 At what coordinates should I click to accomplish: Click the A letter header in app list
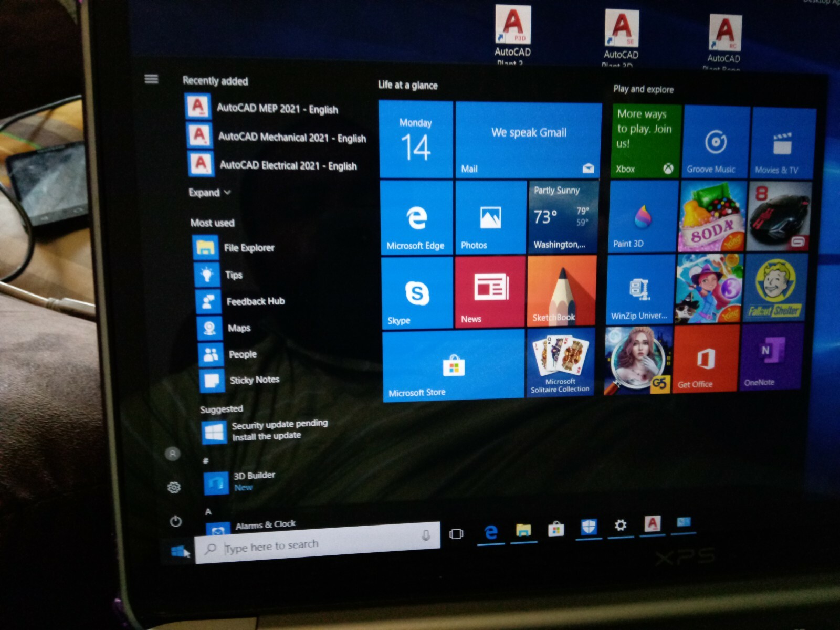click(x=208, y=511)
